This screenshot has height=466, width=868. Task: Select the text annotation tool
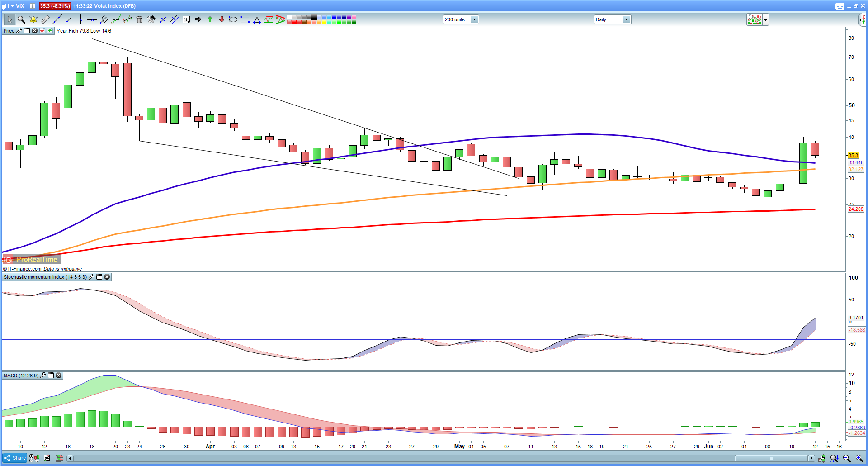186,19
